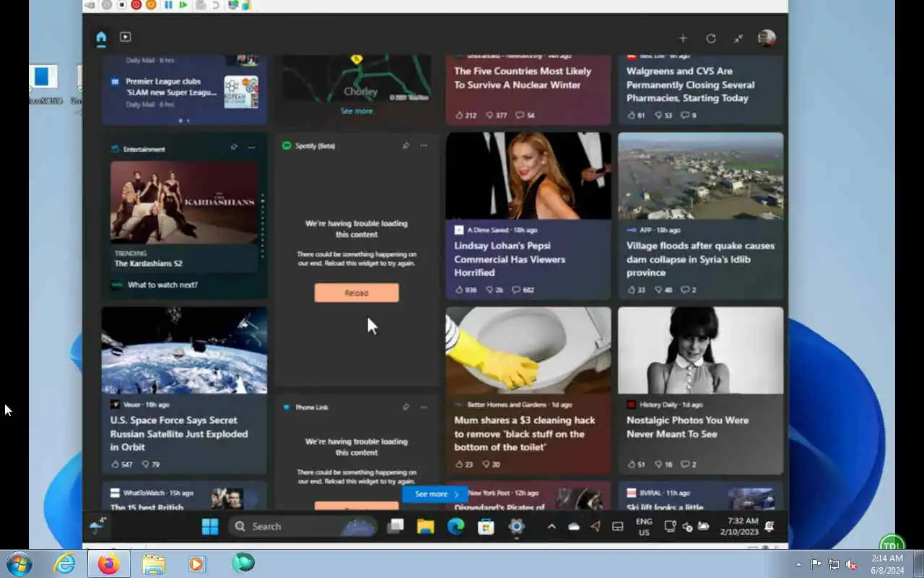The width and height of the screenshot is (924, 578).
Task: Open What to watch next link
Action: coord(162,285)
